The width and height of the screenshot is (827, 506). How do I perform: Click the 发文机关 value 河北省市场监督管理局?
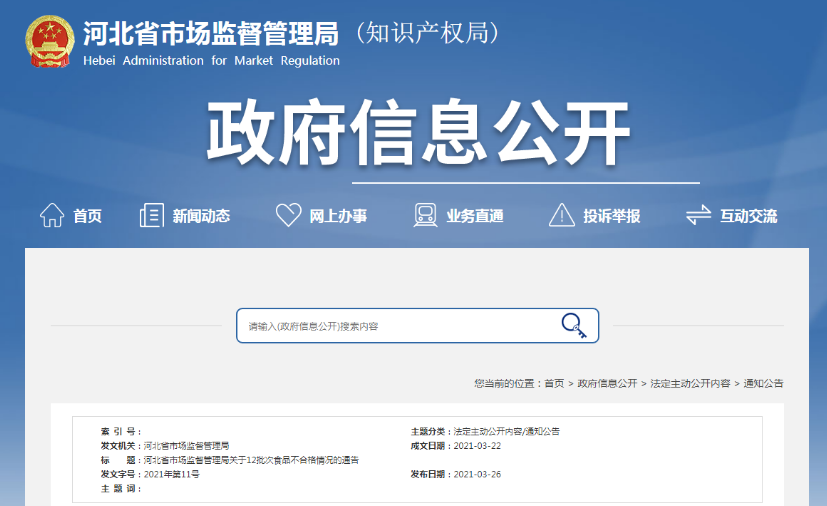[x=186, y=446]
